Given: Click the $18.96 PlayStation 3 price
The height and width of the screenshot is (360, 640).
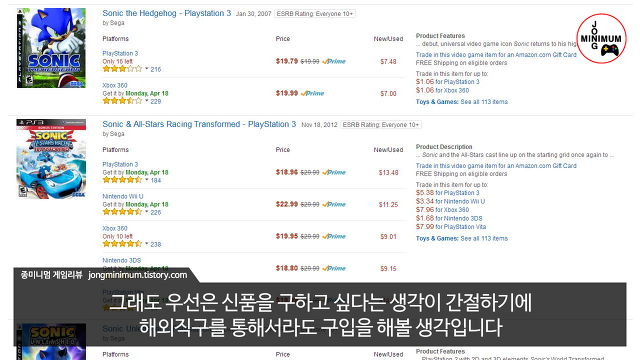Looking at the screenshot, I should click(287, 172).
